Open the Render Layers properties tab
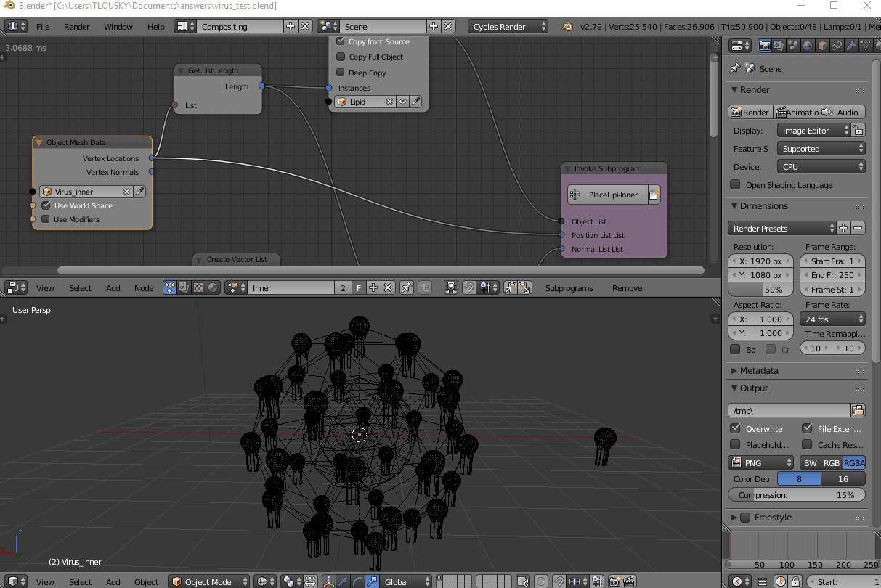This screenshot has width=881, height=588. pos(779,46)
